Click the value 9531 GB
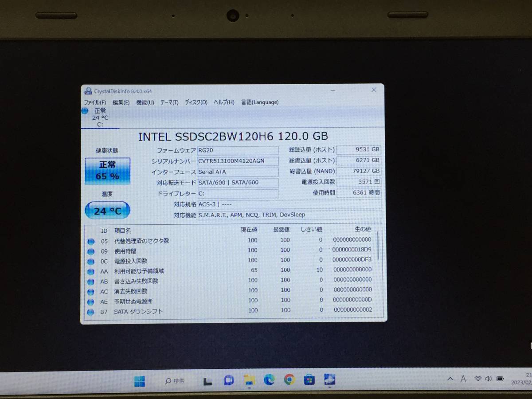This screenshot has width=532, height=399. 359,150
